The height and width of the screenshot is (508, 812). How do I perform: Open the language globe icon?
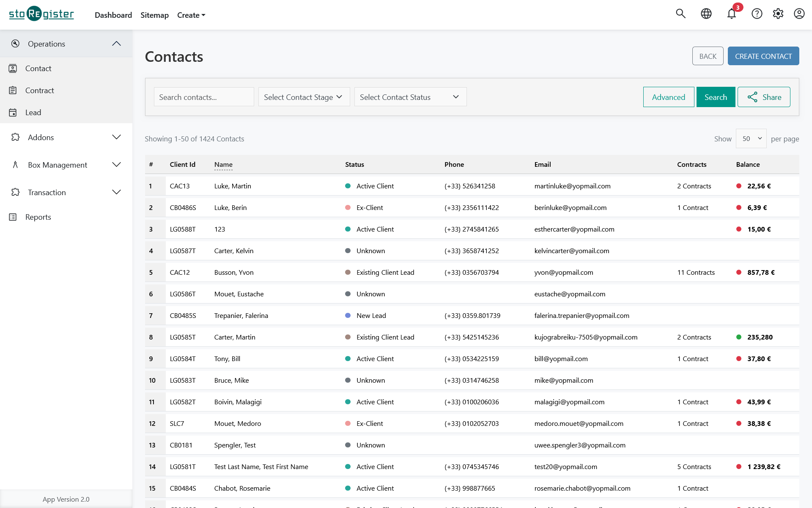[x=706, y=14]
